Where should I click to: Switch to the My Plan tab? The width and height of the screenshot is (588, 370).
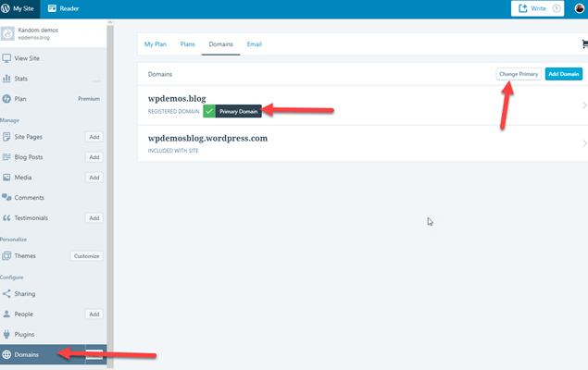coord(156,44)
